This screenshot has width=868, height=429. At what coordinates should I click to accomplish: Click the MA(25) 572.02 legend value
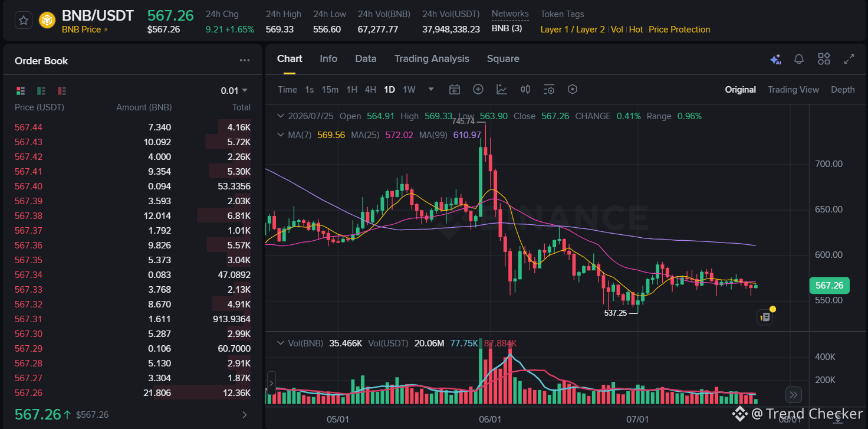(x=399, y=135)
